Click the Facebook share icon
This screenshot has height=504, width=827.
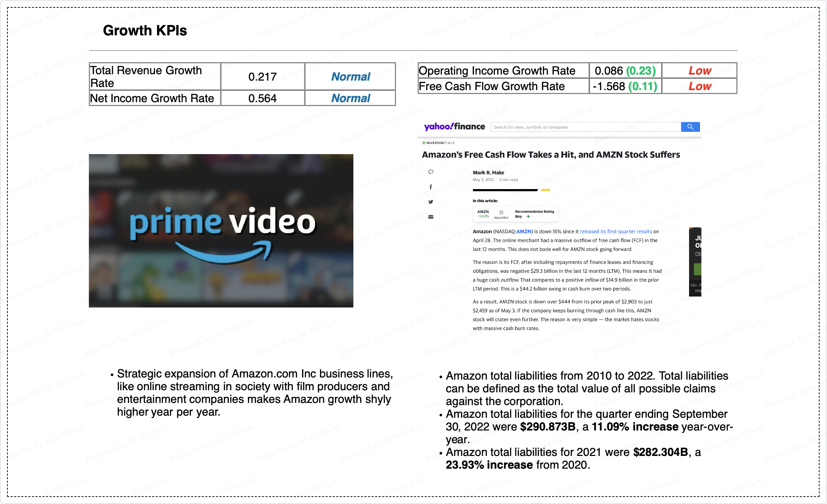(x=430, y=187)
